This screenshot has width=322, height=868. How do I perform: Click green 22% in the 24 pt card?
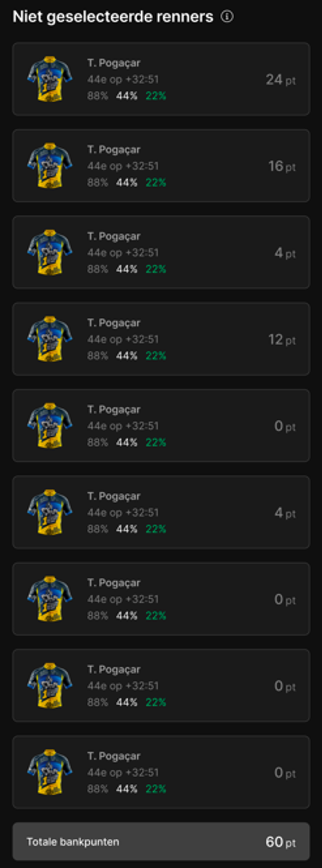[x=156, y=96]
